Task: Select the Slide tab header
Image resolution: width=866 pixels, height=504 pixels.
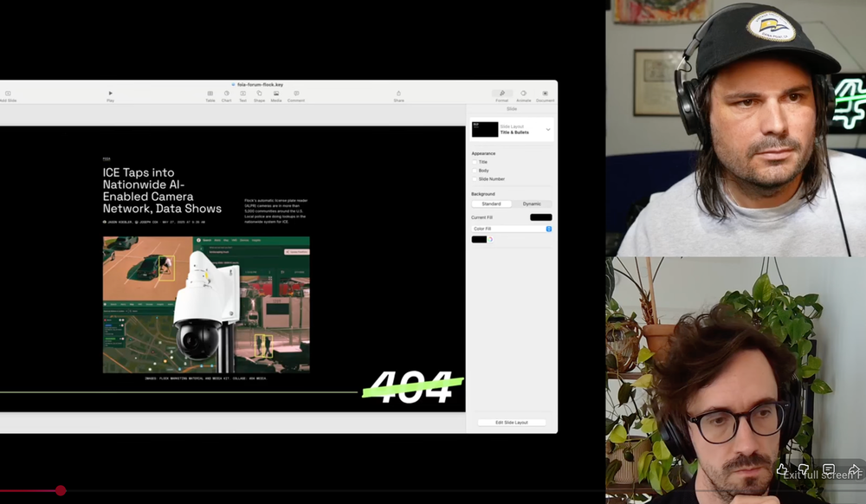Action: click(x=512, y=109)
